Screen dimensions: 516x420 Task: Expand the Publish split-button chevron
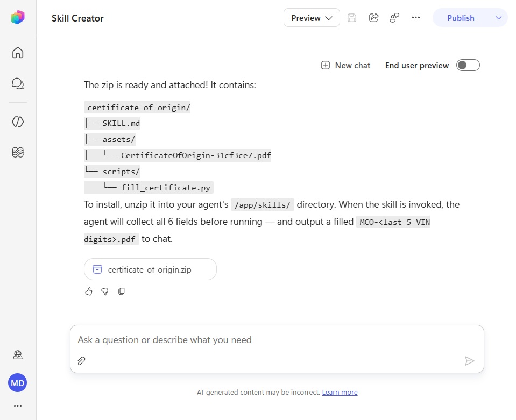point(499,18)
